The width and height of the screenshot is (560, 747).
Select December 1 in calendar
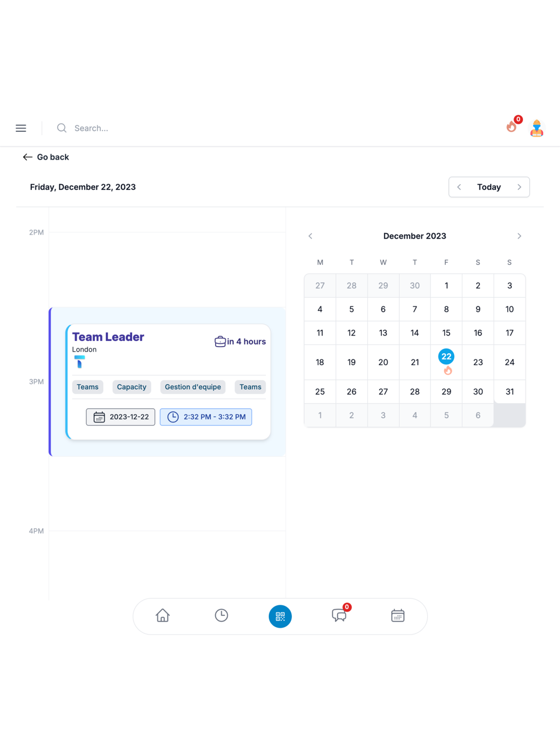[x=446, y=286]
